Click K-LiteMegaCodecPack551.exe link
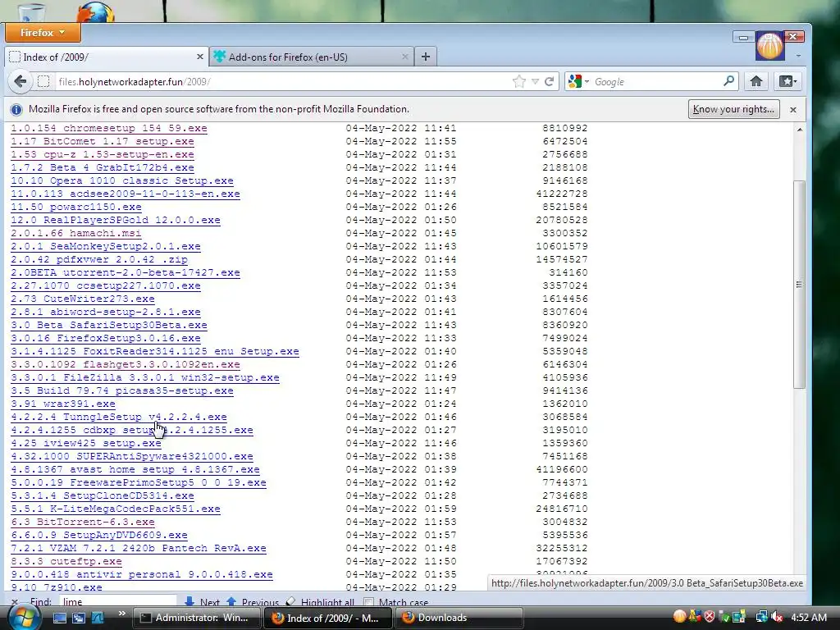This screenshot has width=840, height=630. (116, 509)
